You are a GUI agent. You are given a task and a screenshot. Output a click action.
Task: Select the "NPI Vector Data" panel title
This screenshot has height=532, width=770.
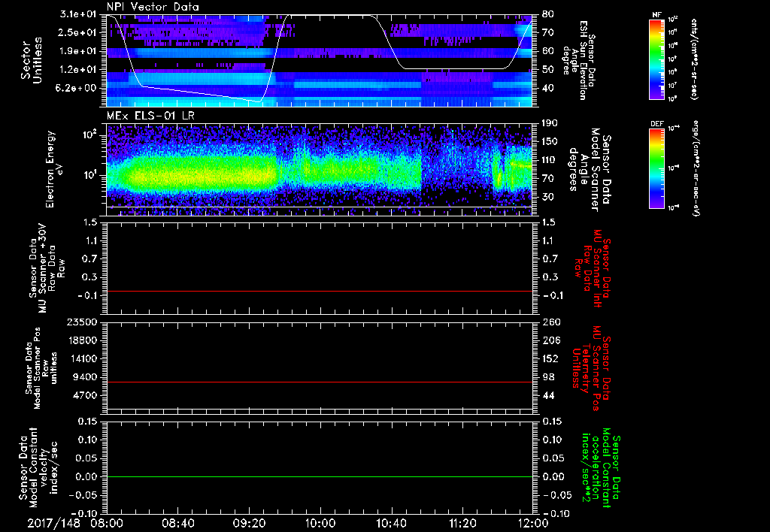coord(153,7)
